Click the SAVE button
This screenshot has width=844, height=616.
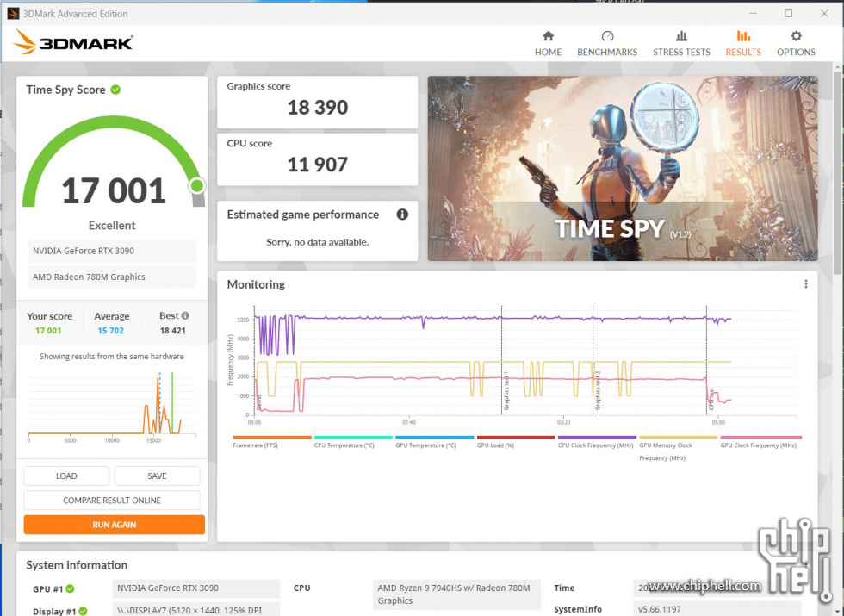tap(157, 476)
